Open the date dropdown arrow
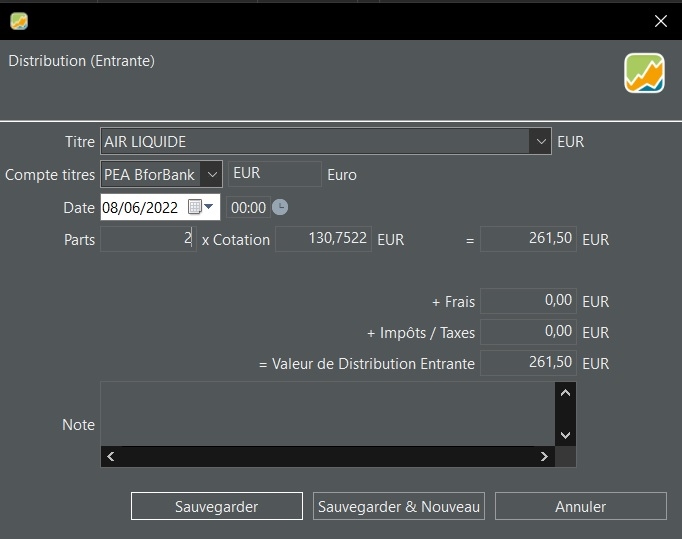The image size is (682, 539). [x=209, y=207]
